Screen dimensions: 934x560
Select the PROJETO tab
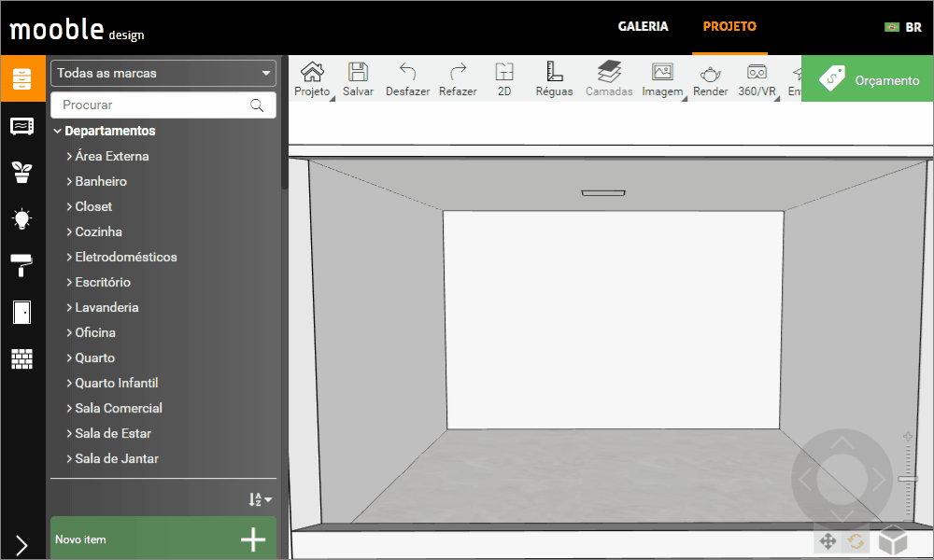pos(729,27)
